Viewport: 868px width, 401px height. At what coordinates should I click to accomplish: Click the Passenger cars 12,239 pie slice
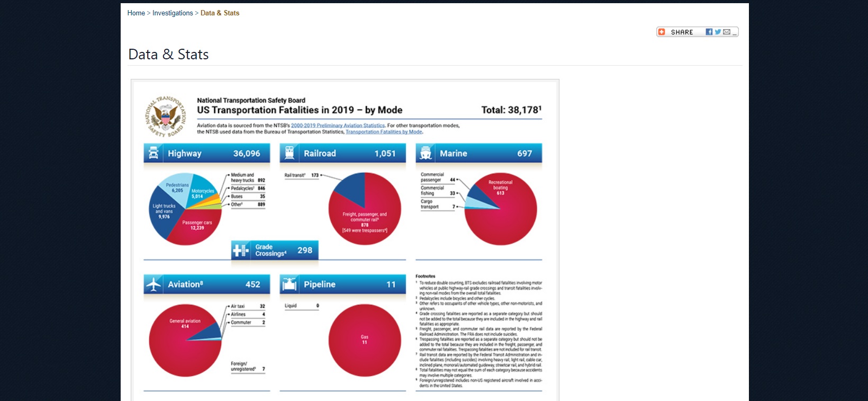point(197,225)
